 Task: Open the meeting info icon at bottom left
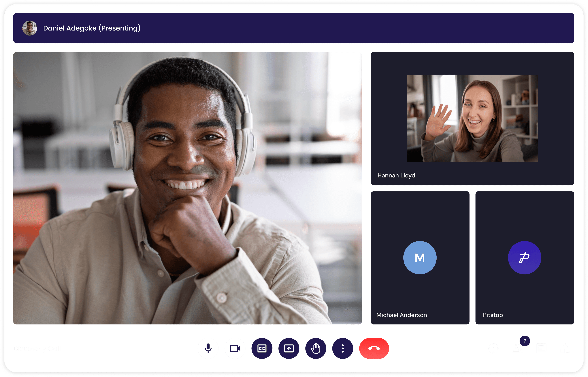point(494,349)
